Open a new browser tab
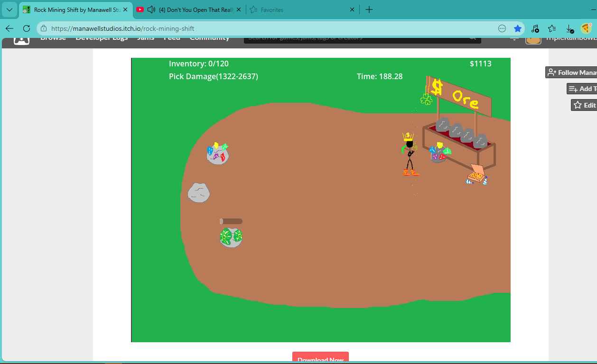Image resolution: width=597 pixels, height=364 pixels. tap(369, 9)
